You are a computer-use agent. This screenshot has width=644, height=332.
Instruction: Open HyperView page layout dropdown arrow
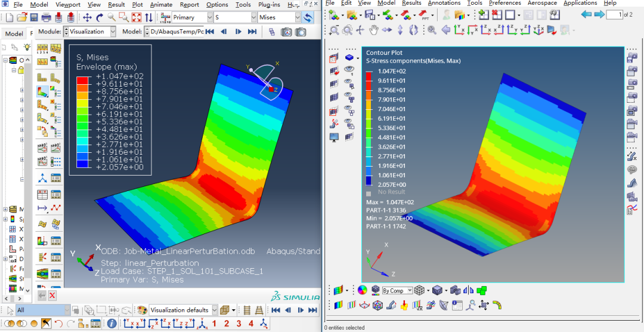(x=519, y=16)
